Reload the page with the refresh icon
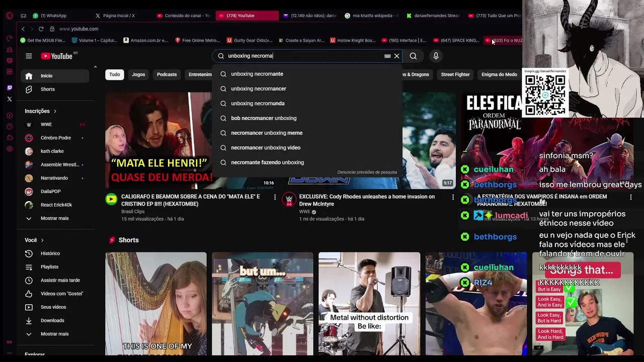This screenshot has height=362, width=644. point(41,29)
